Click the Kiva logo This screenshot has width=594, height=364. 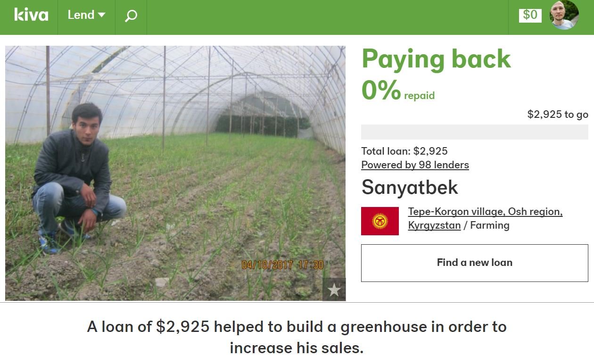pyautogui.click(x=31, y=15)
